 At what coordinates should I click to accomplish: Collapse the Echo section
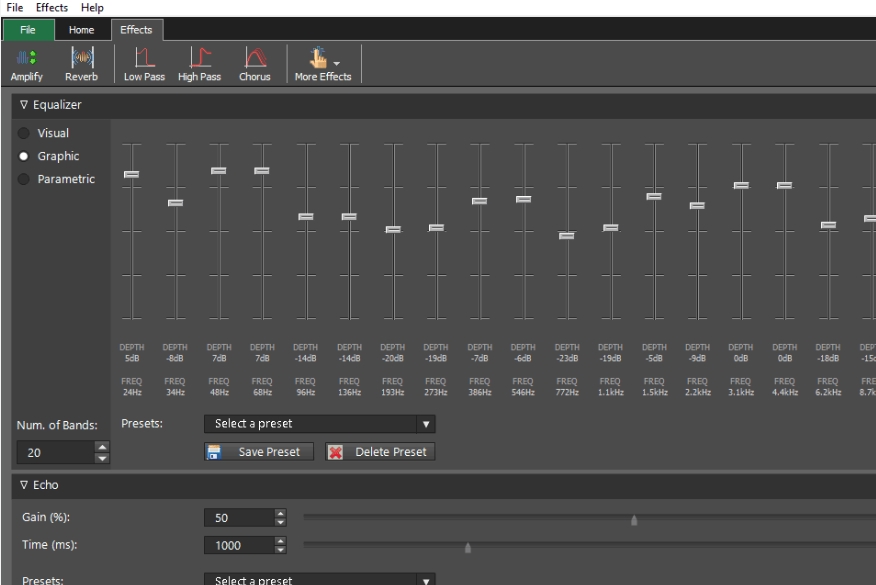pyautogui.click(x=23, y=484)
